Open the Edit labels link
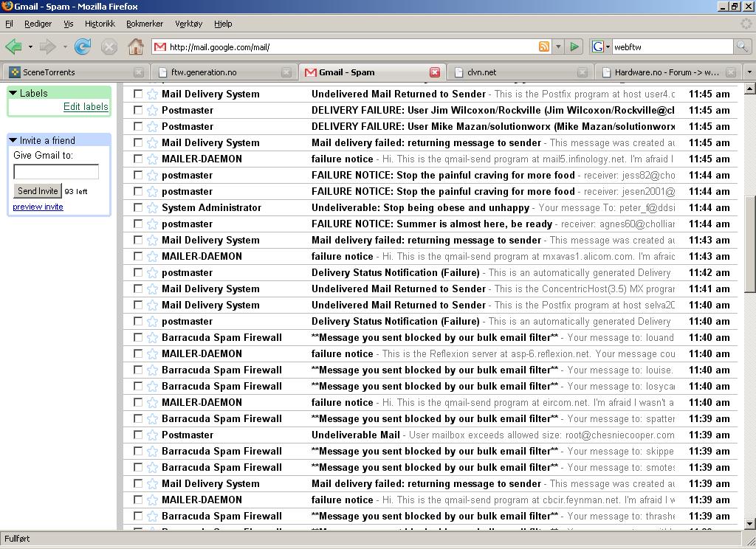Viewport: 756px width, 549px height. 86,106
